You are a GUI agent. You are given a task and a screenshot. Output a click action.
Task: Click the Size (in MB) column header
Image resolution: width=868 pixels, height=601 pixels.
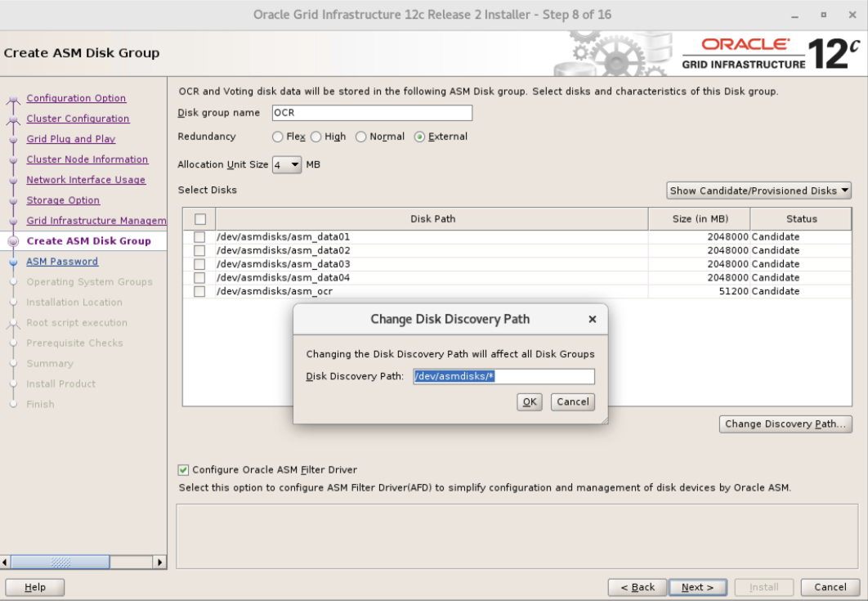tap(700, 219)
